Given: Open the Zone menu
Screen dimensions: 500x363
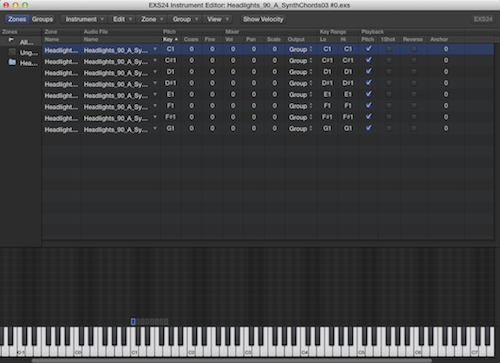Looking at the screenshot, I should (152, 19).
